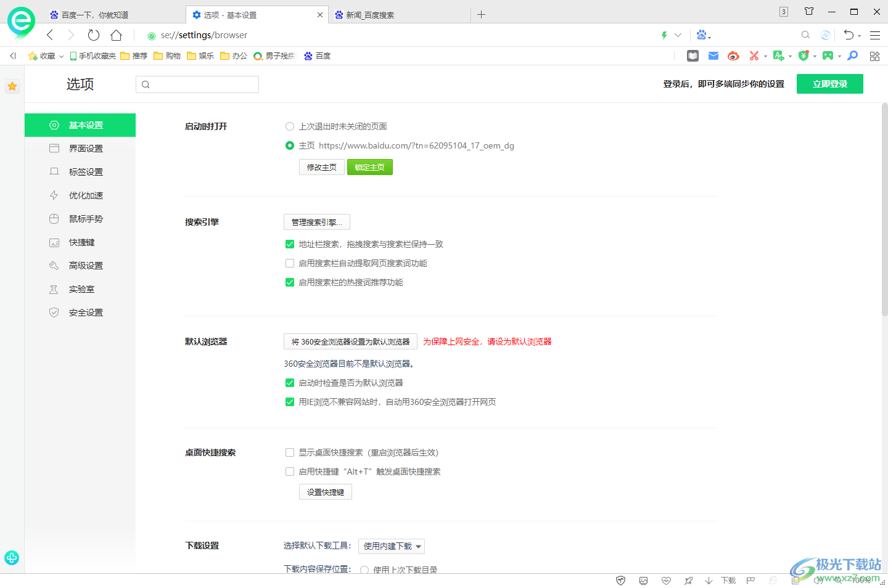Expand the games extension dropdown arrow
This screenshot has width=888, height=588.
point(839,57)
